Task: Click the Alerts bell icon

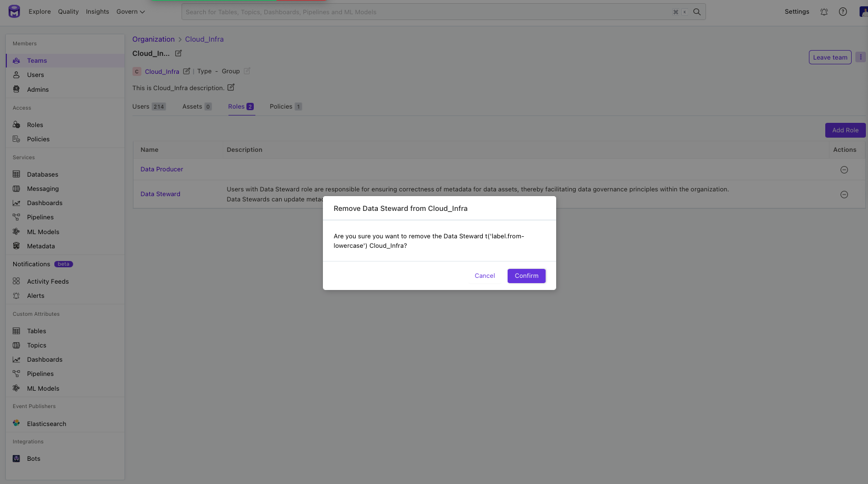Action: coord(16,296)
